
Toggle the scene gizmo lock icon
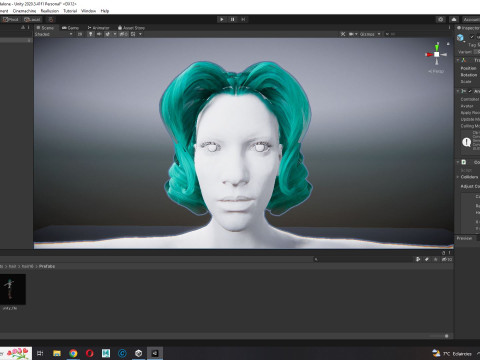pyautogui.click(x=448, y=44)
